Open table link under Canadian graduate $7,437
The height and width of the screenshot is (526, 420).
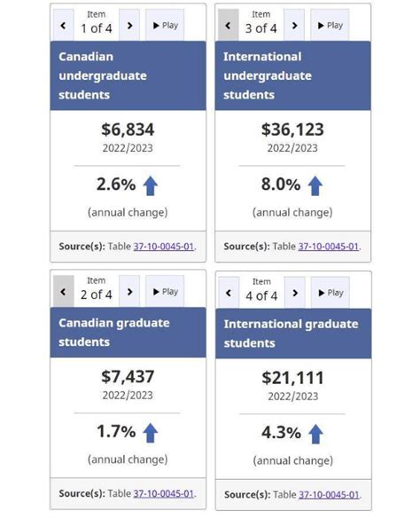click(x=164, y=493)
